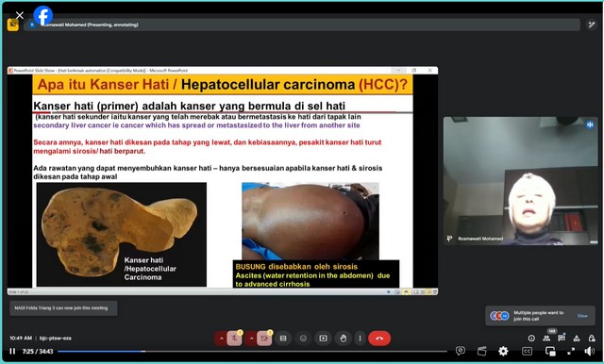
Task: Expand camera options arrow
Action: point(251,339)
